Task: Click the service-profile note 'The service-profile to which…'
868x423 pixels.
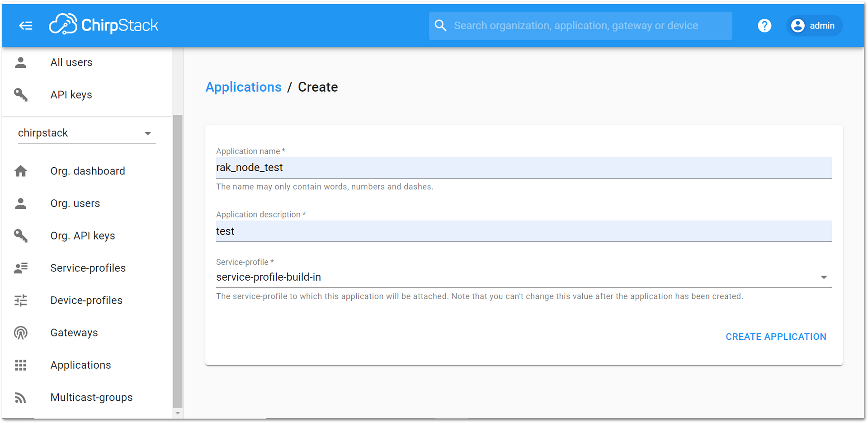Action: [479, 296]
